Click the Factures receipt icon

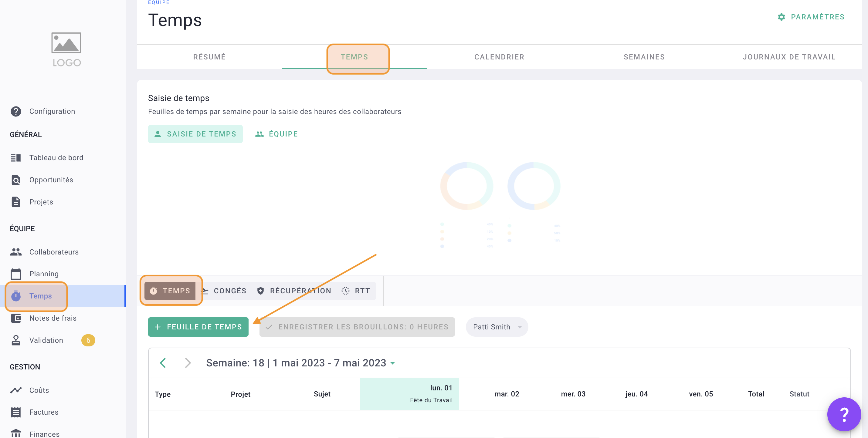16,412
